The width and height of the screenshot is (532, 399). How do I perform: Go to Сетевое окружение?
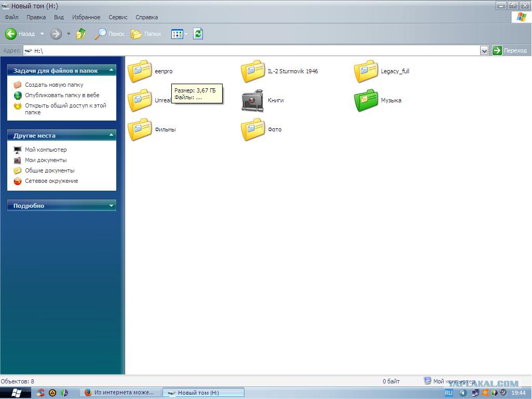[51, 181]
